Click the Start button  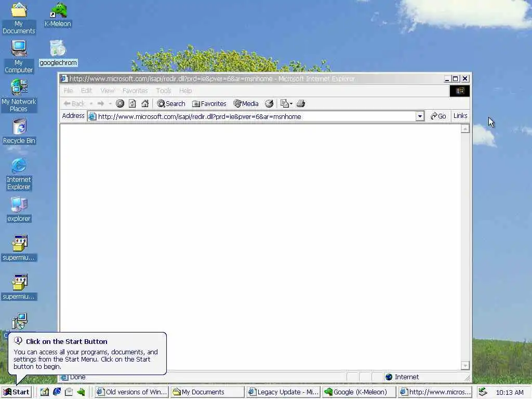[x=16, y=392]
